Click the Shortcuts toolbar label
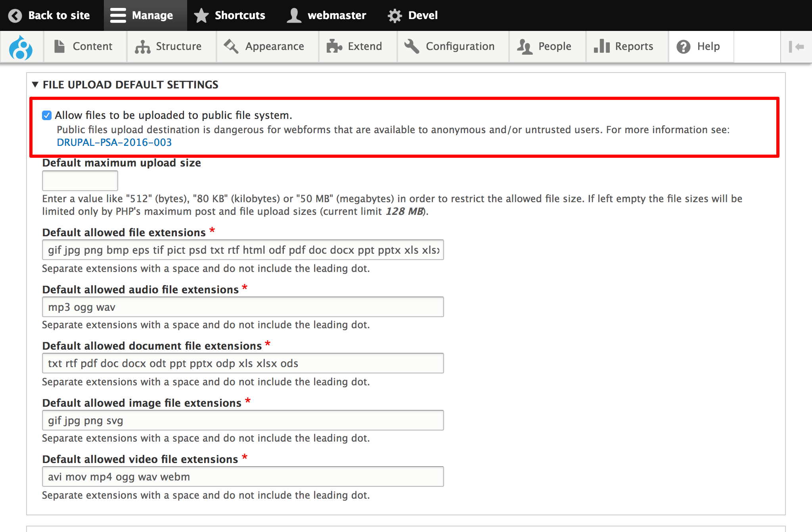 coord(240,15)
